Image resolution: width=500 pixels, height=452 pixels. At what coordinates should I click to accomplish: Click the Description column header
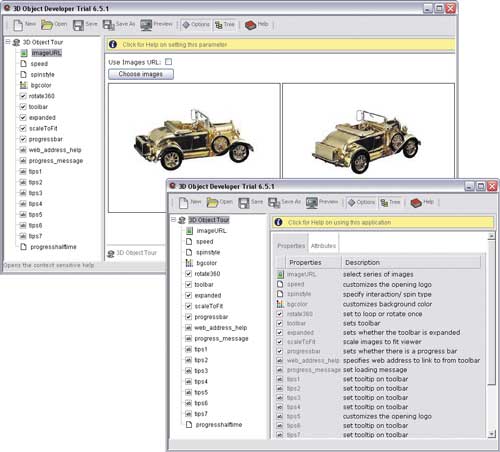pyautogui.click(x=411, y=262)
